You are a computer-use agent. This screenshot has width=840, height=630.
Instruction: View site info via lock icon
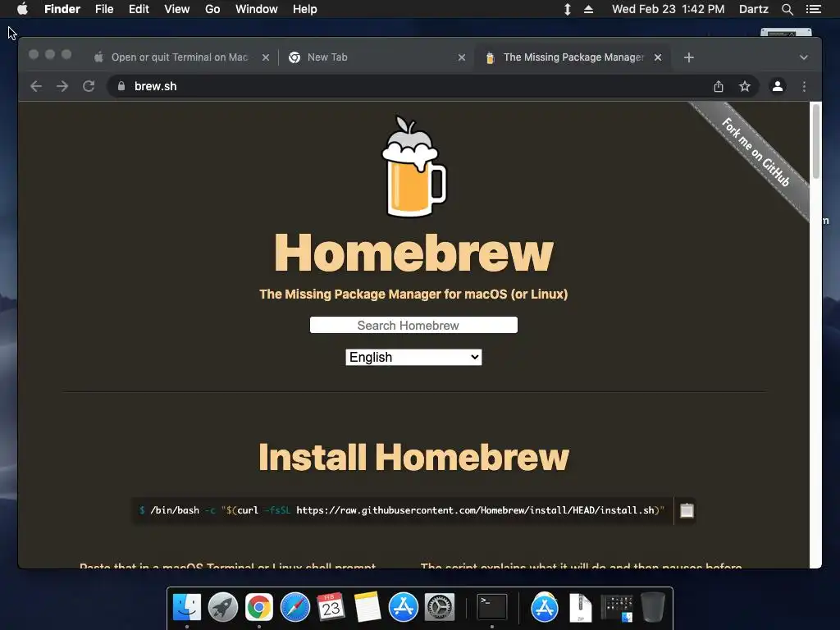click(121, 86)
